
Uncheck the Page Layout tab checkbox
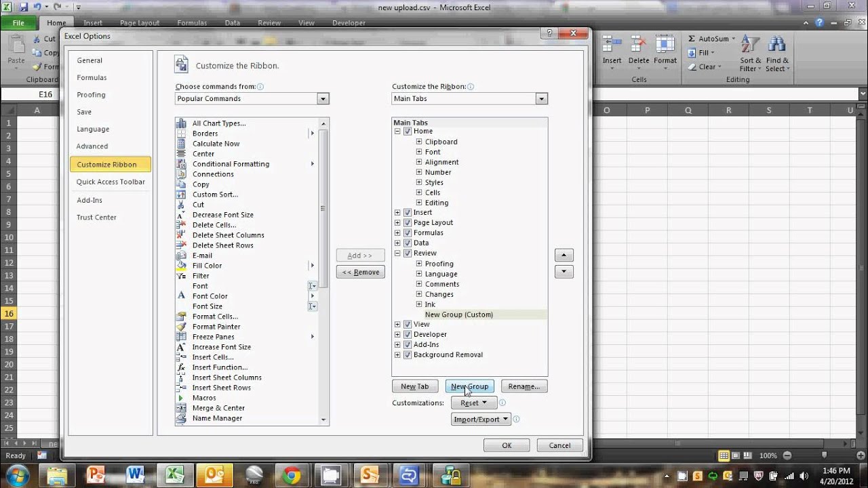tap(408, 223)
